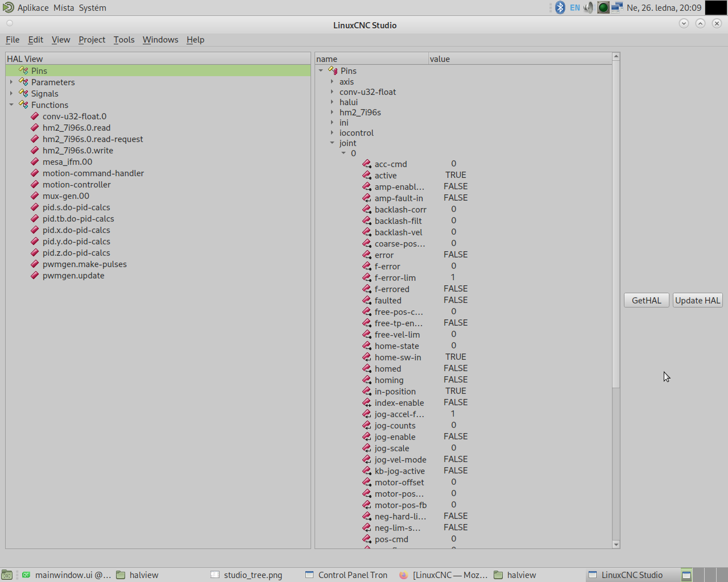Click the EN keyboard layout indicator
Image resolution: width=728 pixels, height=582 pixels.
tap(575, 7)
